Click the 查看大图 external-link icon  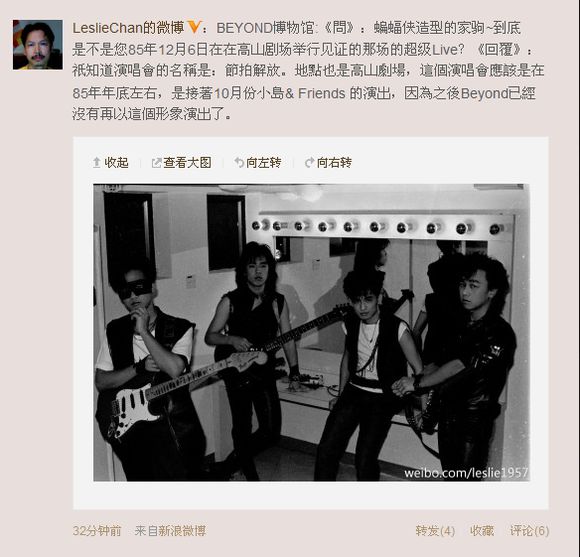click(x=157, y=163)
